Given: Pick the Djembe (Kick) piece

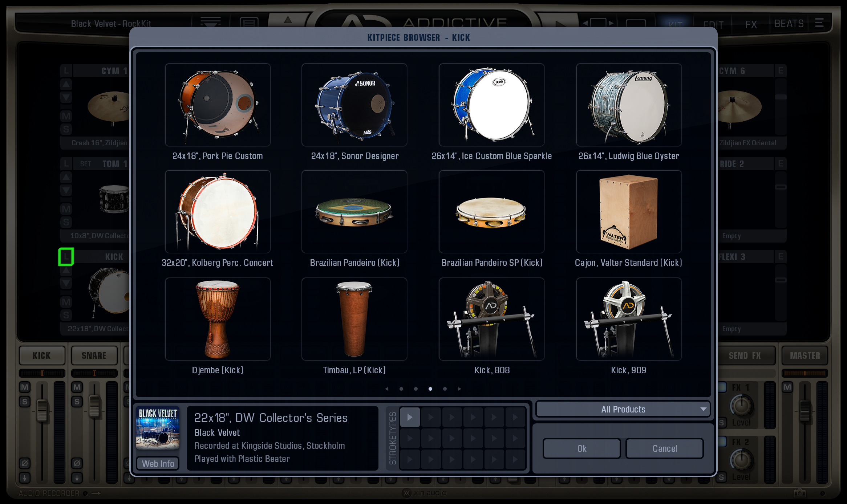Looking at the screenshot, I should tap(218, 319).
